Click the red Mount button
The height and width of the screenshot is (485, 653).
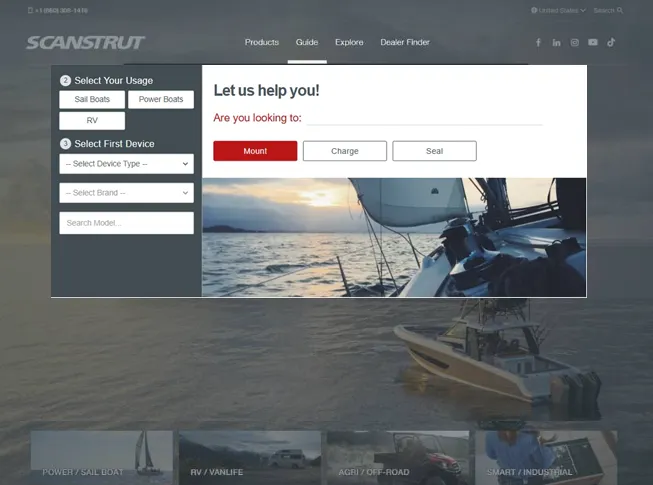tap(255, 151)
